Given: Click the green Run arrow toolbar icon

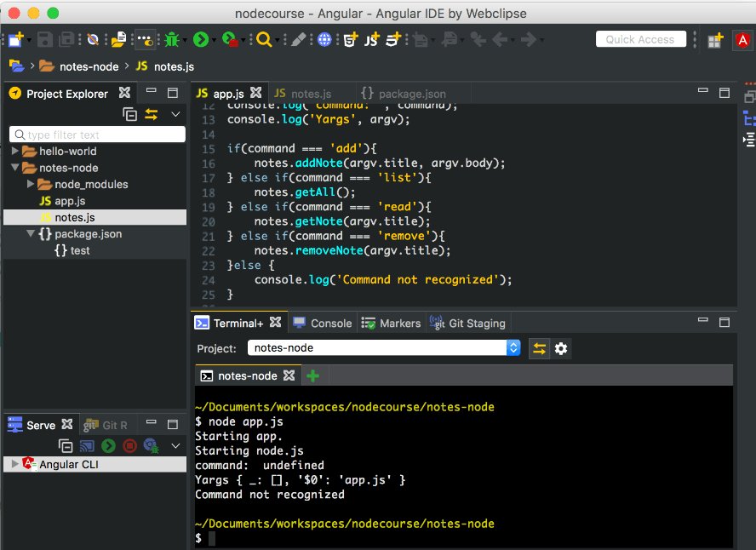Looking at the screenshot, I should [201, 39].
